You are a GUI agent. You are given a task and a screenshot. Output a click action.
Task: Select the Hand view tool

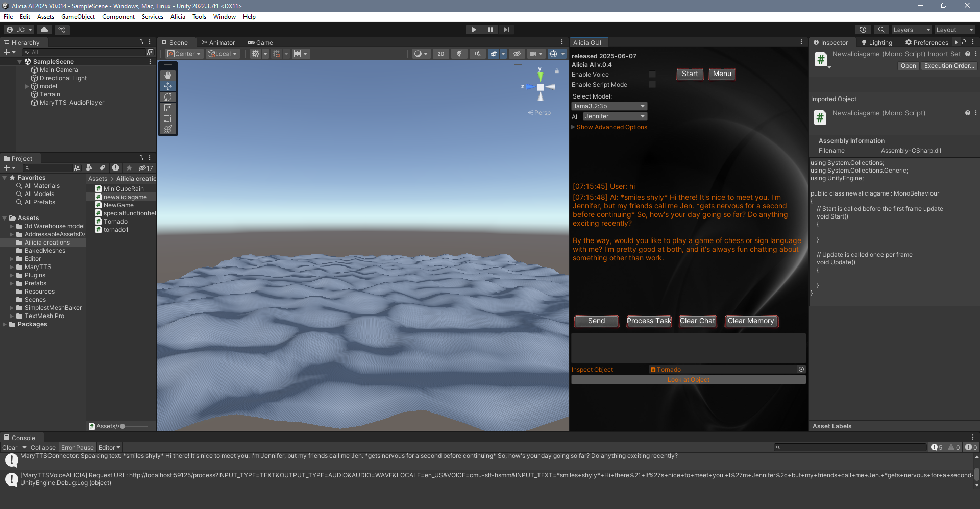click(168, 76)
